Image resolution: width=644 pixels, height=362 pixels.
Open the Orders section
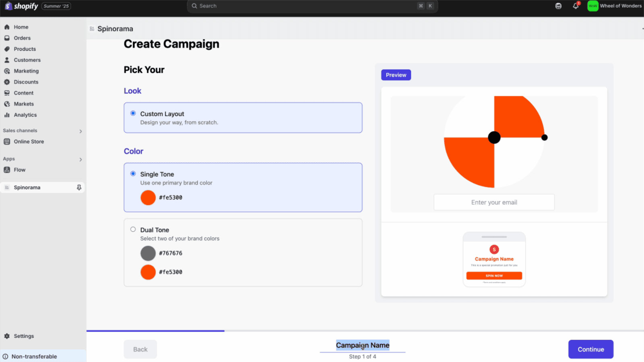pyautogui.click(x=21, y=38)
